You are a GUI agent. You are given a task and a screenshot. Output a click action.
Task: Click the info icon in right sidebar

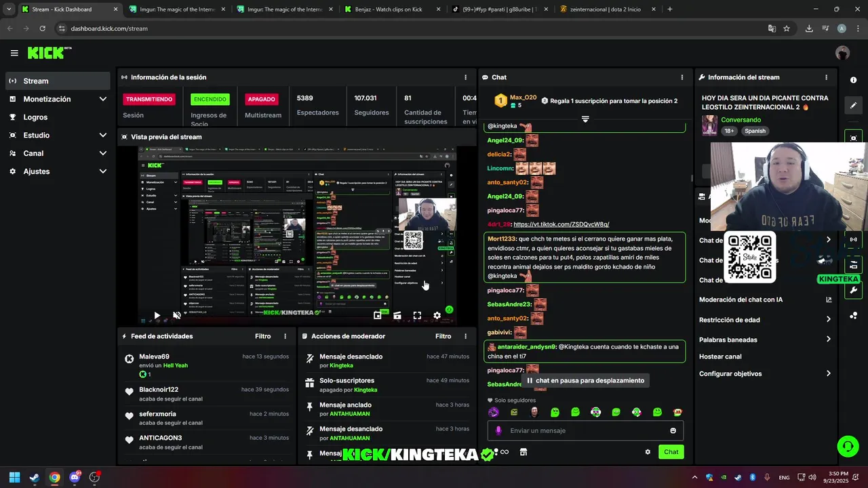pyautogui.click(x=853, y=80)
